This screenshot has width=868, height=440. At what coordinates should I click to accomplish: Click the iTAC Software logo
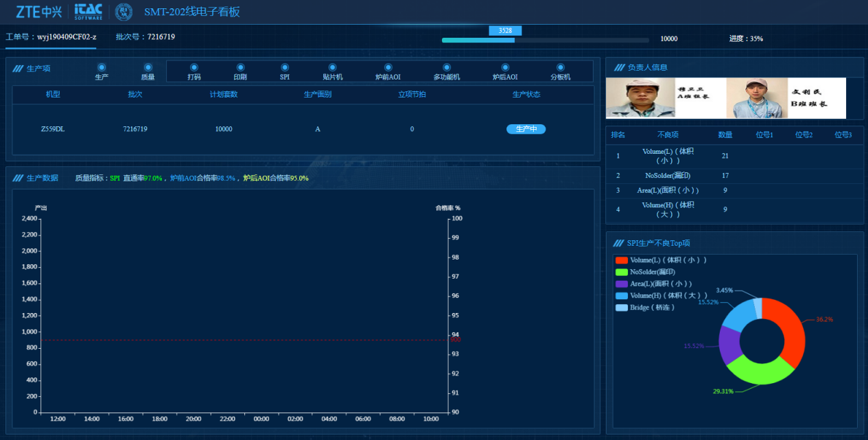pyautogui.click(x=89, y=12)
